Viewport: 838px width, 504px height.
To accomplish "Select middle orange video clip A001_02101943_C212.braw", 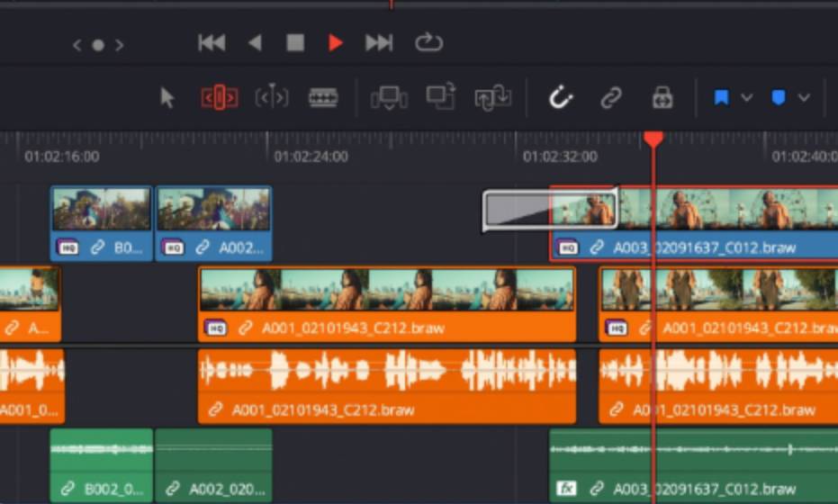I will click(x=387, y=304).
